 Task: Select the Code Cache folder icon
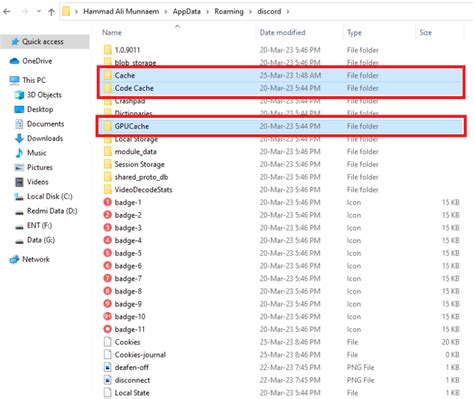click(x=108, y=88)
